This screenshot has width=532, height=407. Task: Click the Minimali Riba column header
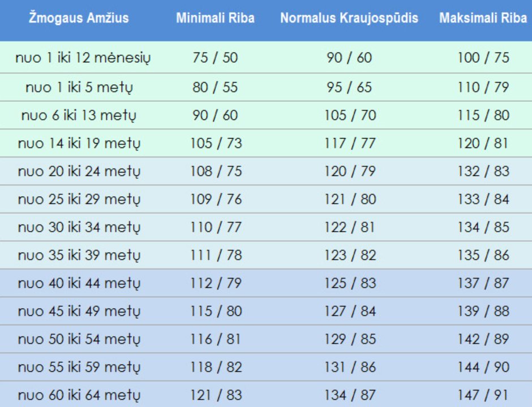click(215, 18)
